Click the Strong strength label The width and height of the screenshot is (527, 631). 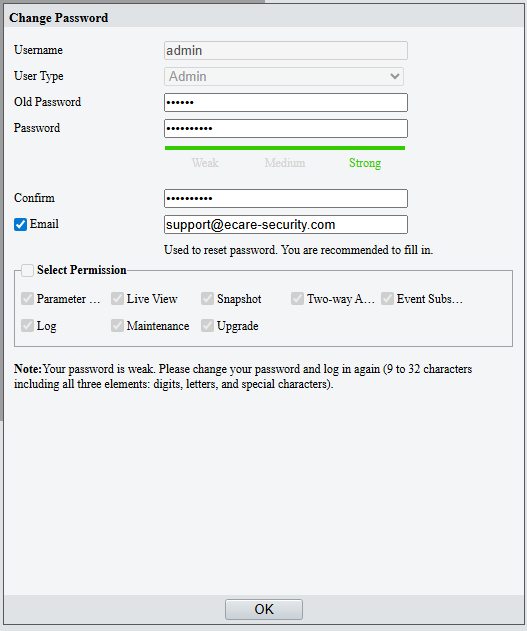[x=365, y=163]
